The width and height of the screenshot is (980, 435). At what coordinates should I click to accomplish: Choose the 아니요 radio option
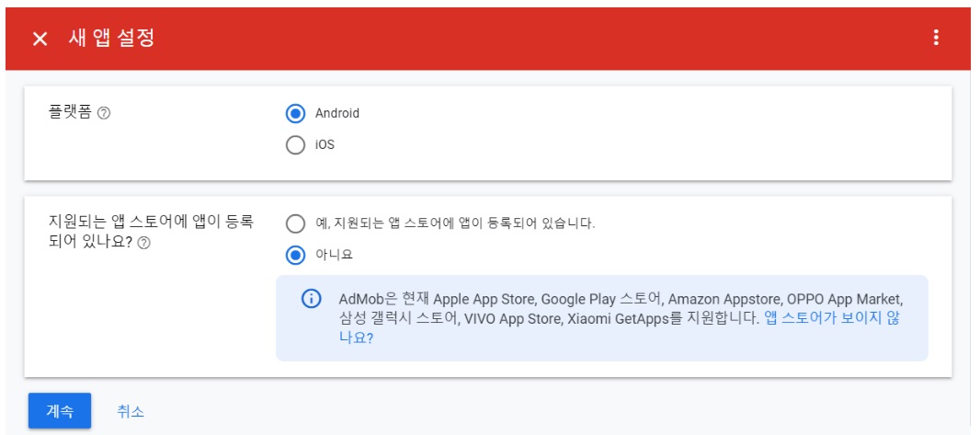(x=295, y=255)
